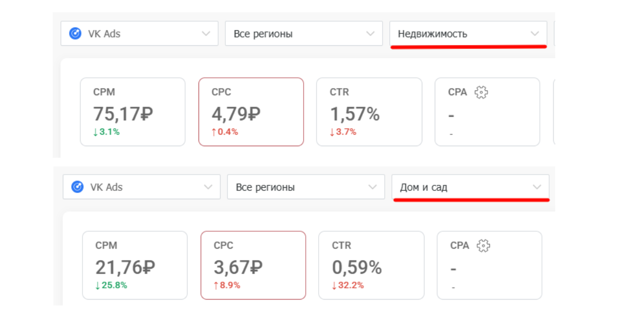Select the CPM 21,76₽ metric card
This screenshot has width=644, height=313.
tap(135, 265)
